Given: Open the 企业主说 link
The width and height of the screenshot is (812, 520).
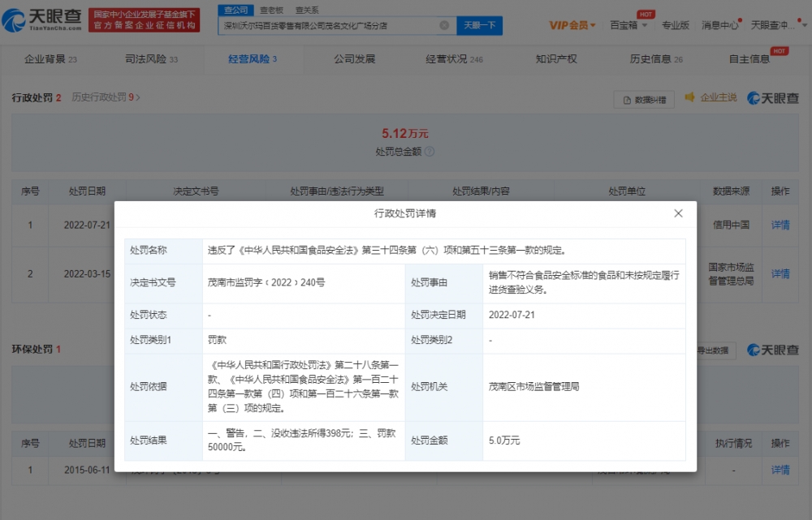Looking at the screenshot, I should pos(719,97).
